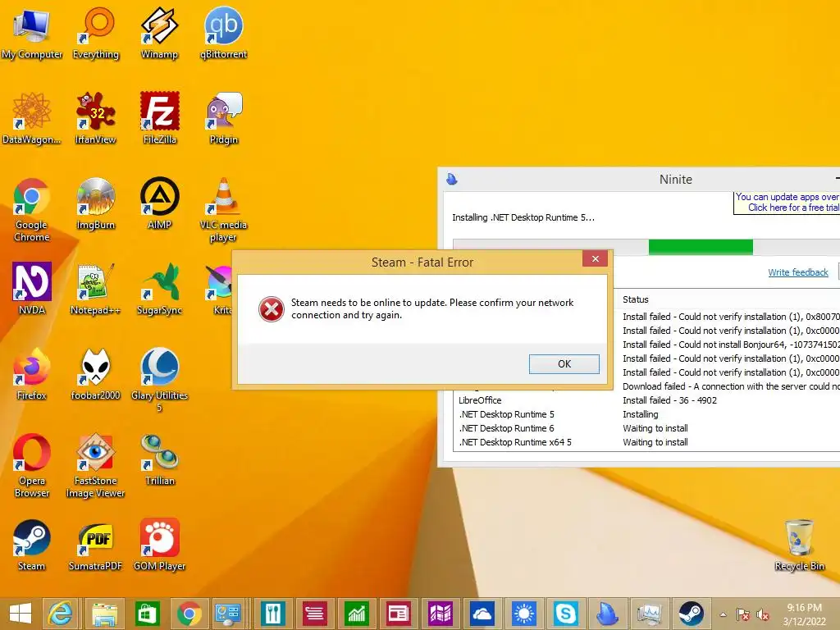Select the Google Chrome desktop shortcut

[32, 210]
